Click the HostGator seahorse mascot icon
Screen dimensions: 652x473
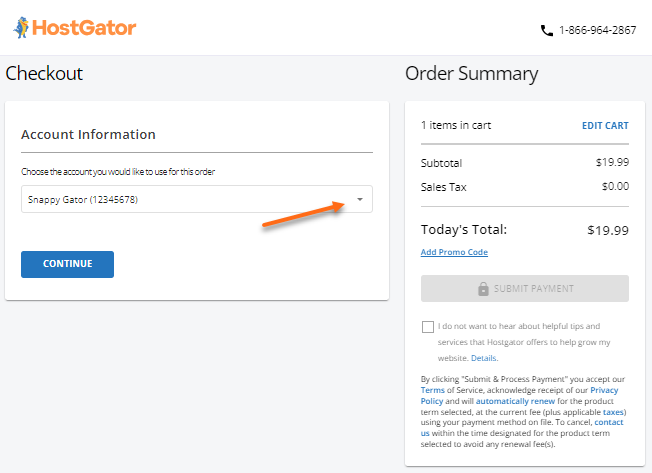tap(21, 28)
